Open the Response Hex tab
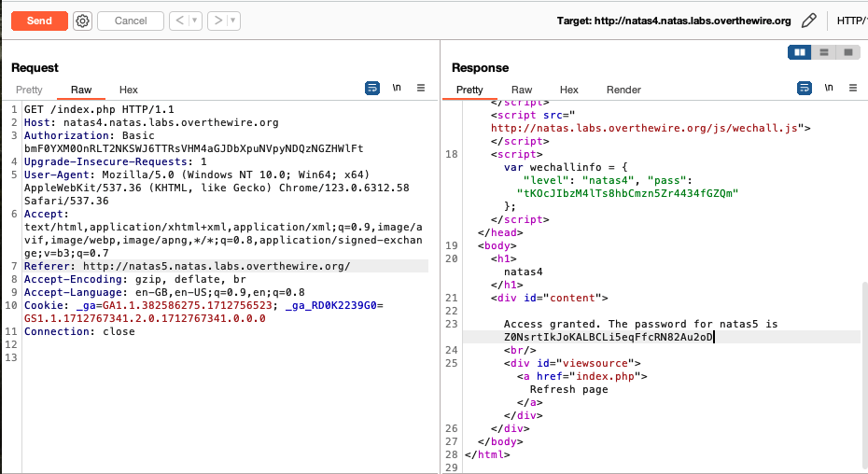 coord(568,90)
